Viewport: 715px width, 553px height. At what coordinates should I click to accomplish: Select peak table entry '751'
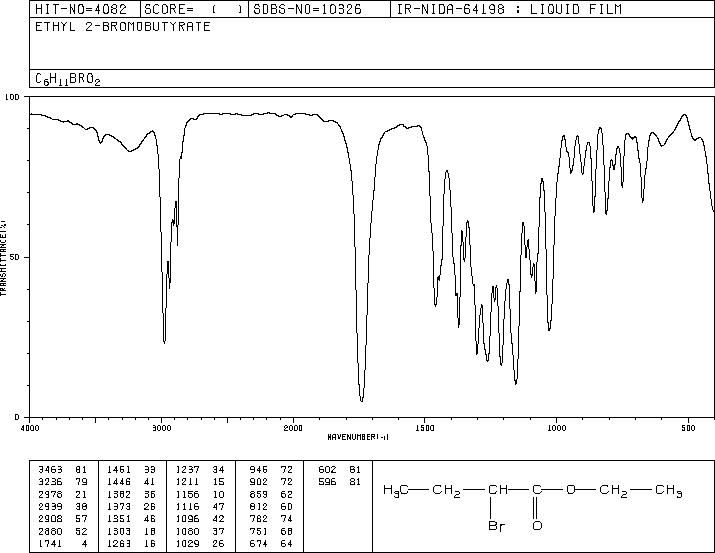pos(259,531)
